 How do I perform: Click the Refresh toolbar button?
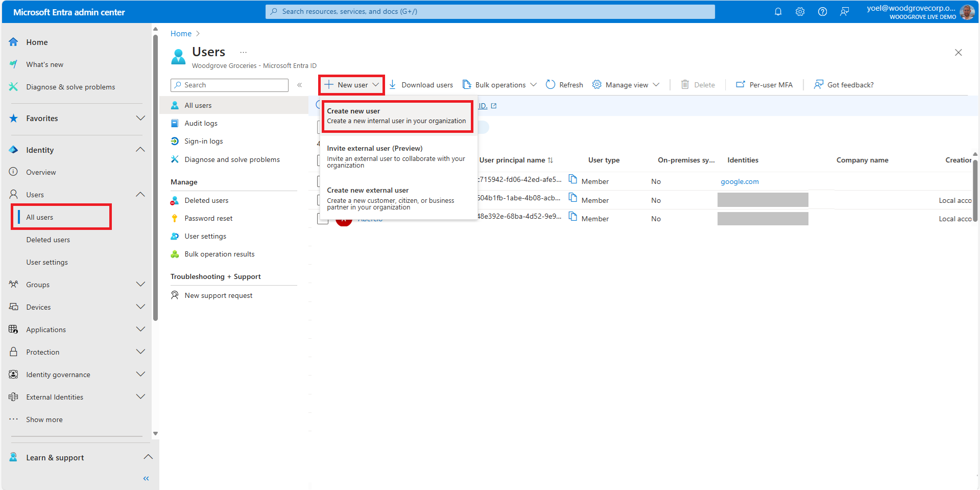tap(564, 85)
